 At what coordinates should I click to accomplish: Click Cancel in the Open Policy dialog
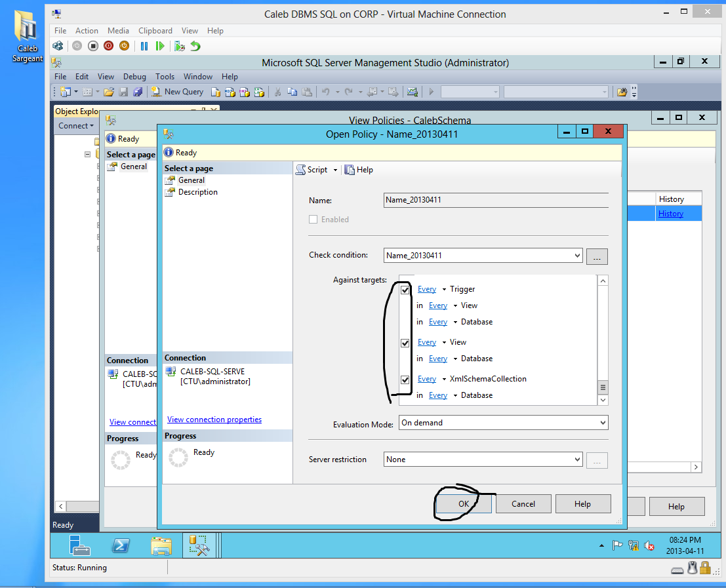point(523,504)
